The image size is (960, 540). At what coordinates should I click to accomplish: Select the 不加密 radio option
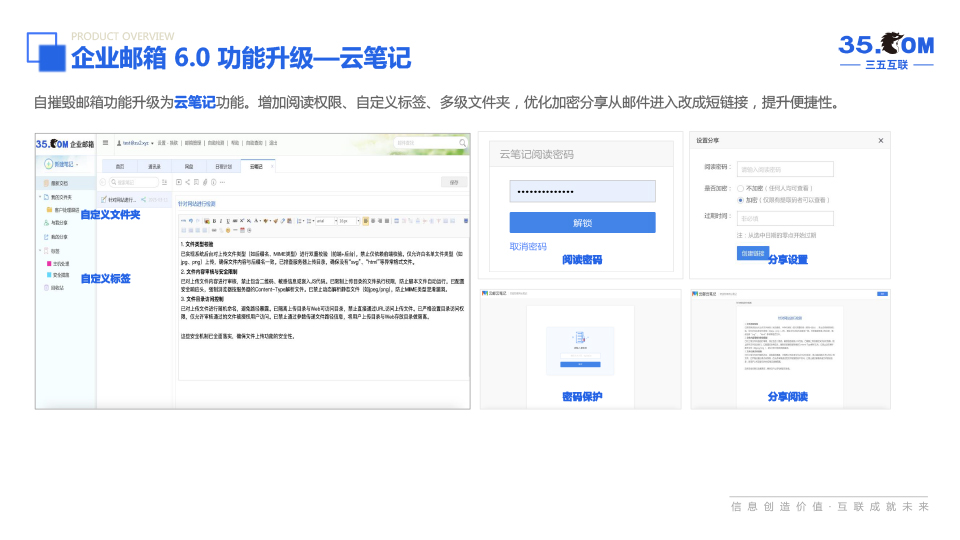tap(741, 188)
